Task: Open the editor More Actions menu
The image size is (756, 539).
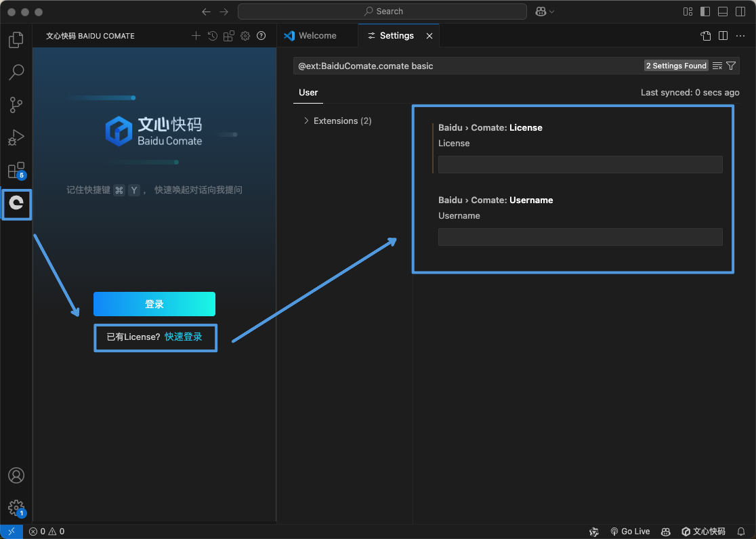Action: click(x=740, y=36)
